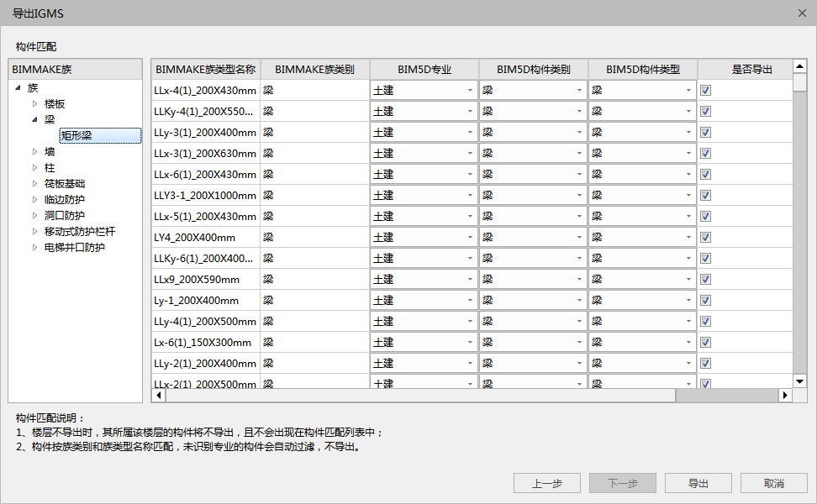Expand the 临边防护 tree node
Screen dimensions: 817x504
pos(35,199)
